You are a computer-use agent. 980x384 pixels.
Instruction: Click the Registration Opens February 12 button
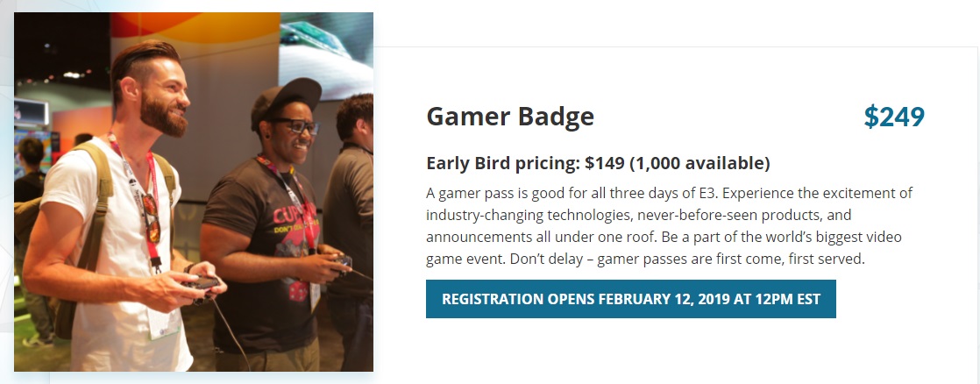(x=630, y=299)
